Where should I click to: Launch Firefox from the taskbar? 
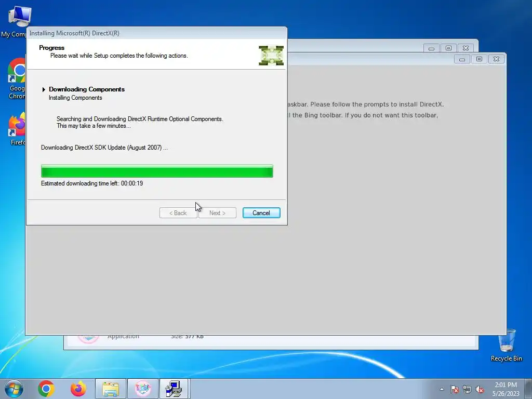pyautogui.click(x=78, y=389)
